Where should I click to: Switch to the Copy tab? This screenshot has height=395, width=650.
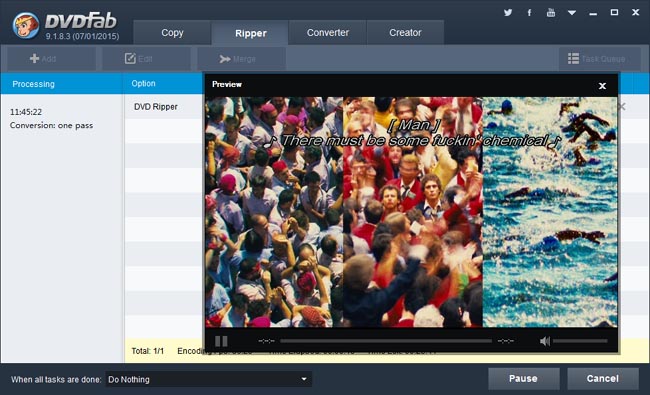172,32
